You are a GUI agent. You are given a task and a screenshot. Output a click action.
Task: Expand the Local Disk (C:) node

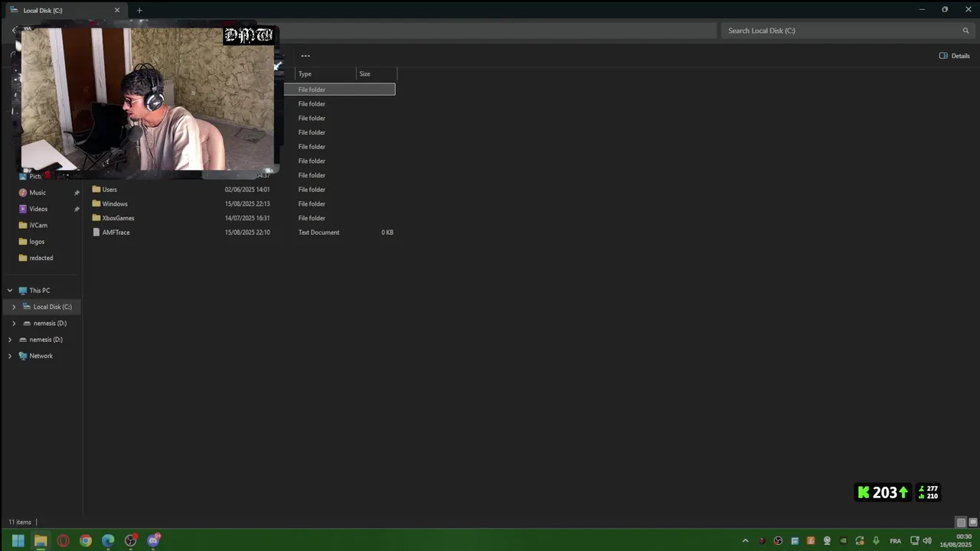click(x=14, y=307)
